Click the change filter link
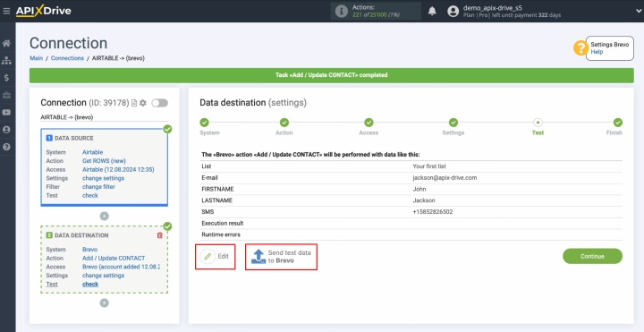 pos(98,187)
